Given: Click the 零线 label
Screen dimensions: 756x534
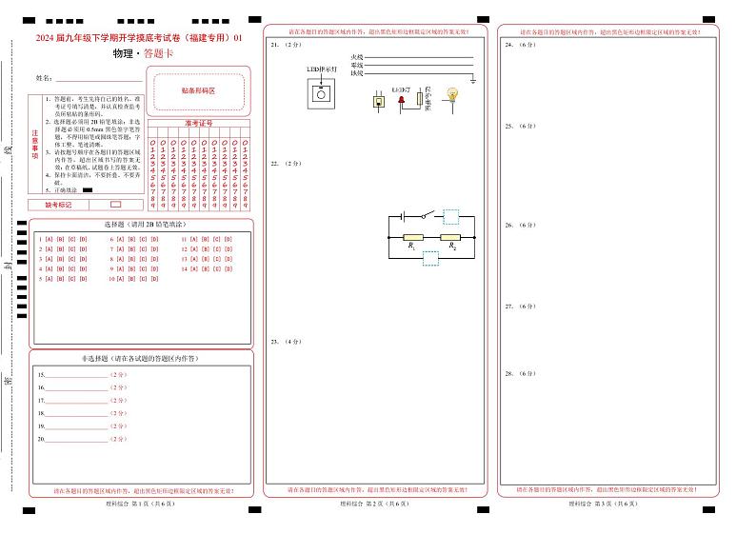Looking at the screenshot, I should click(x=357, y=65).
